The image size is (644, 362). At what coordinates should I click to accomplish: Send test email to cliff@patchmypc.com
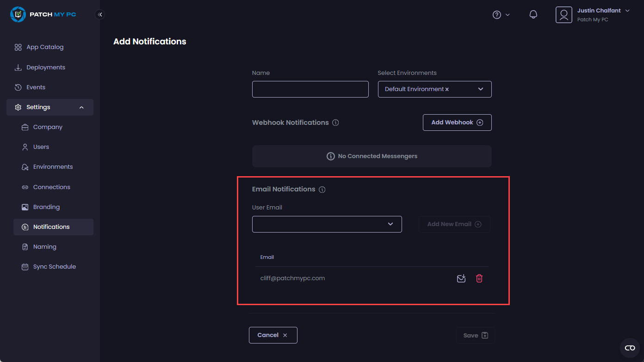coord(461,278)
